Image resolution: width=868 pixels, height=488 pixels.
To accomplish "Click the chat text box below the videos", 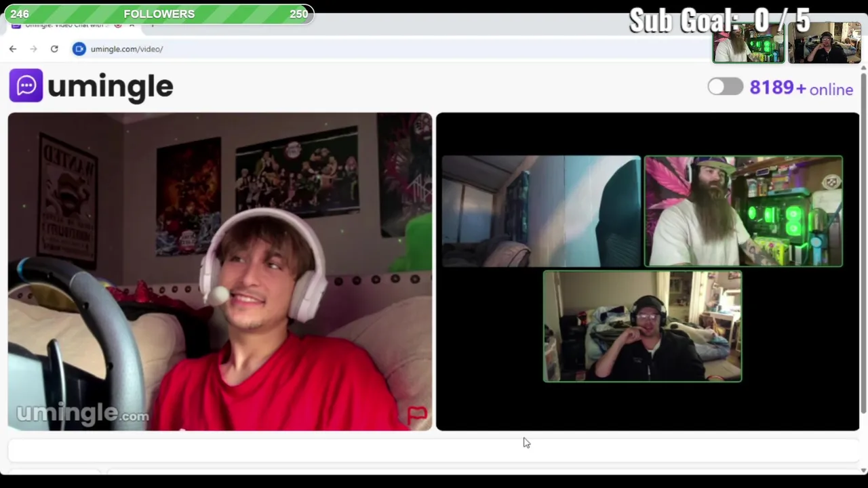I will point(434,450).
